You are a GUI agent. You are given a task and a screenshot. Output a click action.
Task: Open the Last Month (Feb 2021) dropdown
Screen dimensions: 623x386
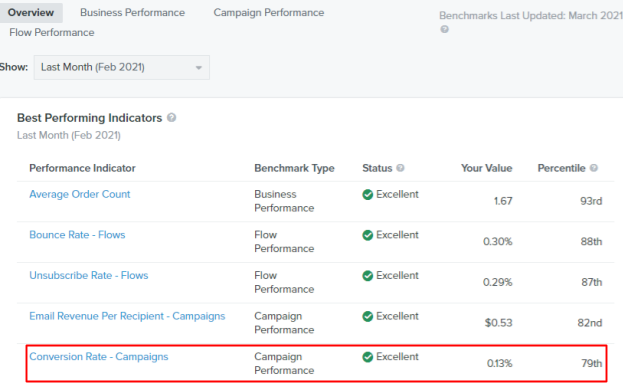click(122, 68)
